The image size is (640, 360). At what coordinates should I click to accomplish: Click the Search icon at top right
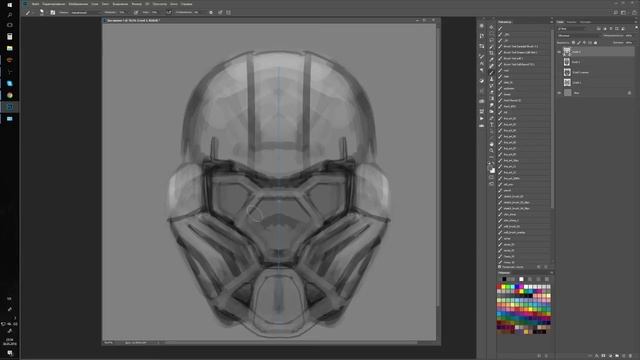(616, 12)
